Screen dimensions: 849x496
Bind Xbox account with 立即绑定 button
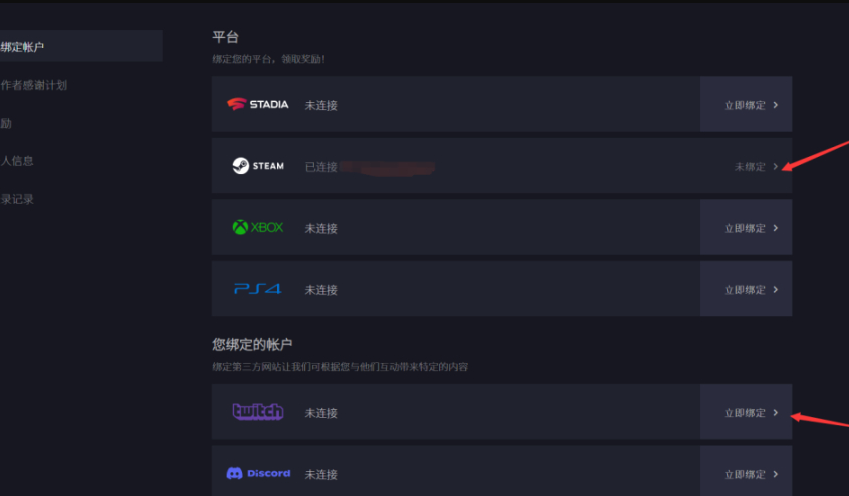point(746,227)
